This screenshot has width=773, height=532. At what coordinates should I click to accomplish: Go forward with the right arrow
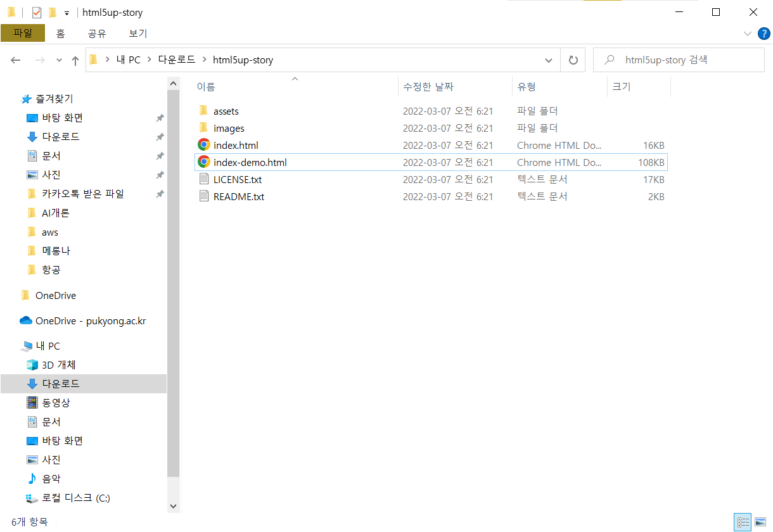[x=39, y=60]
